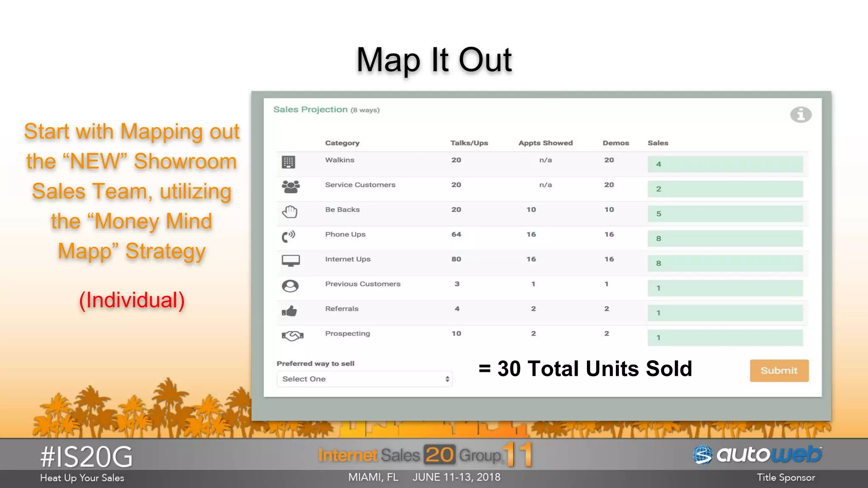Click the Internet Ups talks value 80

[456, 259]
